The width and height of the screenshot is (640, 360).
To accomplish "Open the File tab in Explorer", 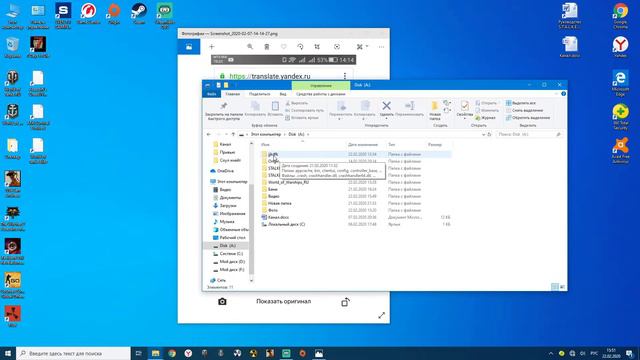I will [211, 94].
